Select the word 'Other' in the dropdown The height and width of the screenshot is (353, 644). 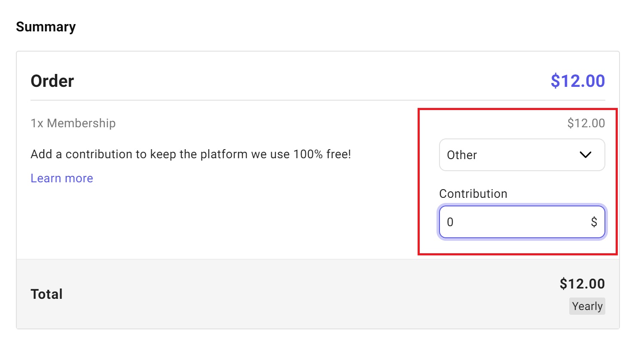[462, 155]
